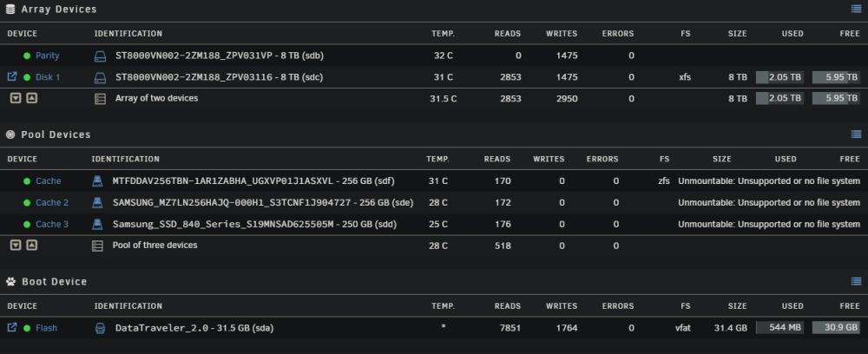Click the Parity green status indicator

(27, 56)
